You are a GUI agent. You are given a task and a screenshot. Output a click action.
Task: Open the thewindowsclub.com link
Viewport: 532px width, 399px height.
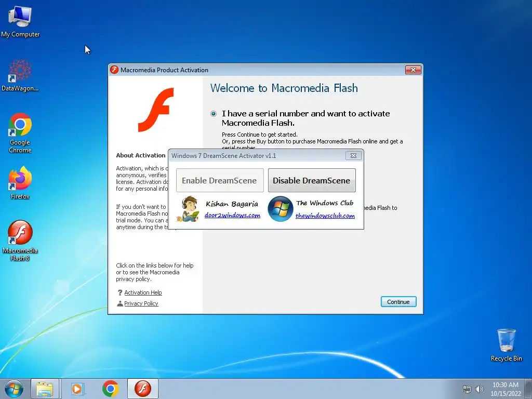click(x=325, y=216)
